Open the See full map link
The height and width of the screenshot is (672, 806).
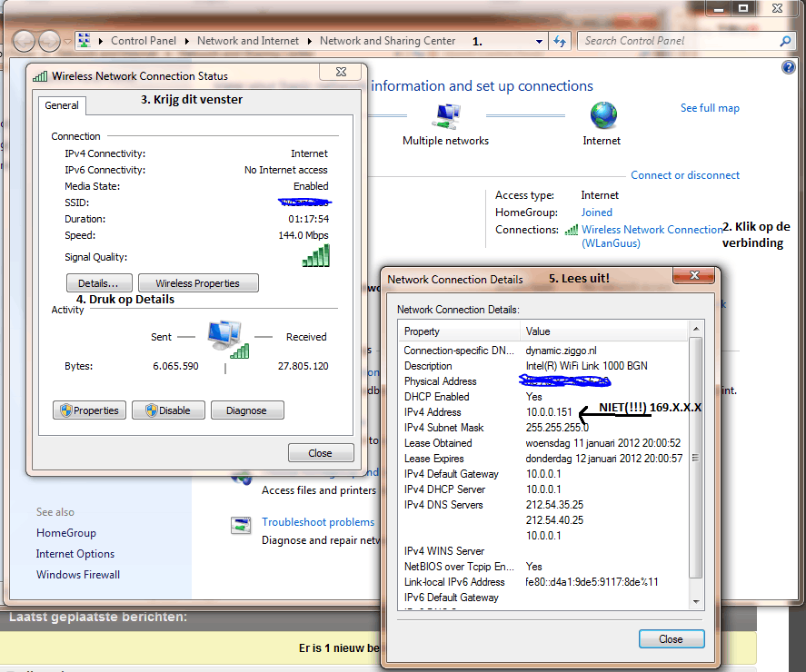tap(710, 108)
